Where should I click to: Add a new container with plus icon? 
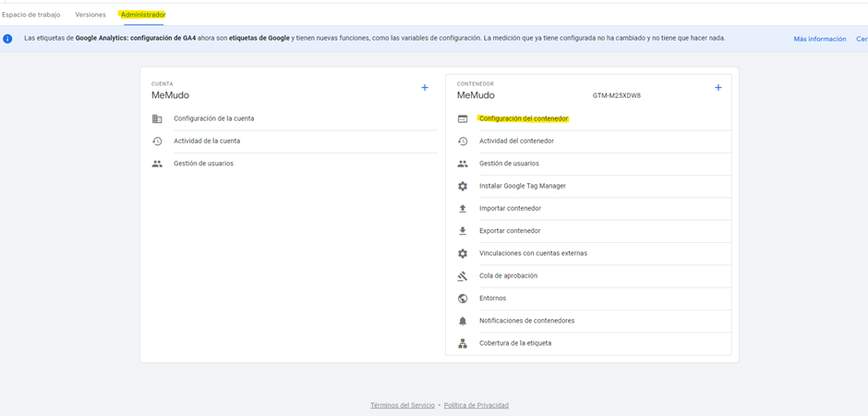[718, 88]
